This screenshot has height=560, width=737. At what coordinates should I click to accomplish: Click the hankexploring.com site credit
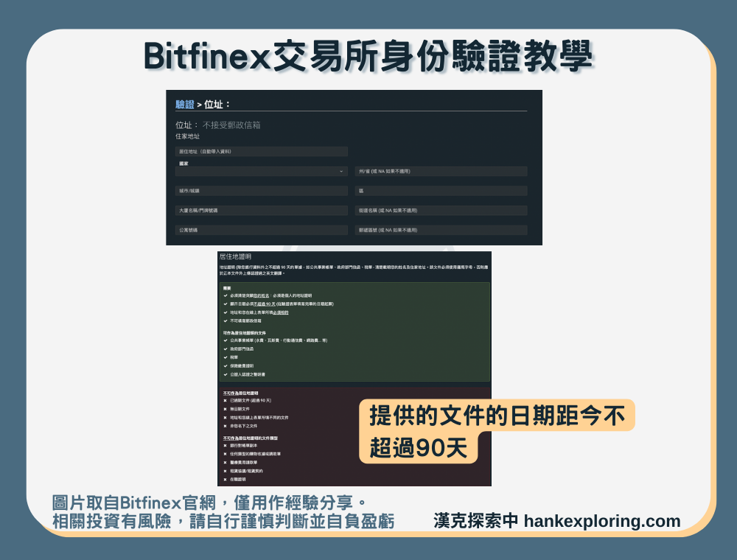602,521
